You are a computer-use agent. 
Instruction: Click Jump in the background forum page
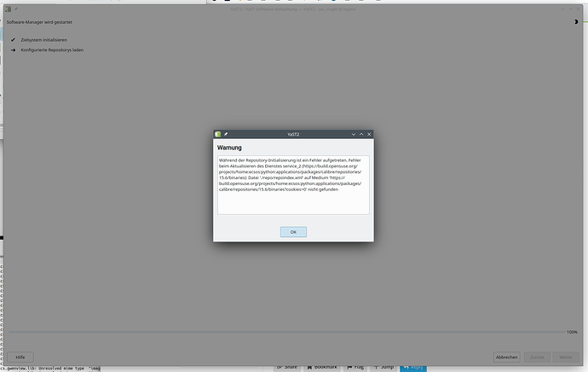tap(384, 367)
